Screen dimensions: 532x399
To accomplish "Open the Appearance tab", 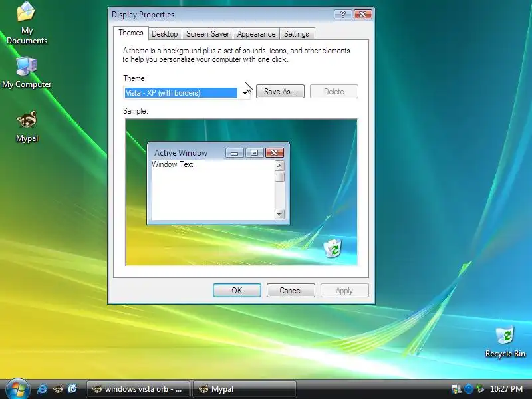I will click(x=256, y=34).
